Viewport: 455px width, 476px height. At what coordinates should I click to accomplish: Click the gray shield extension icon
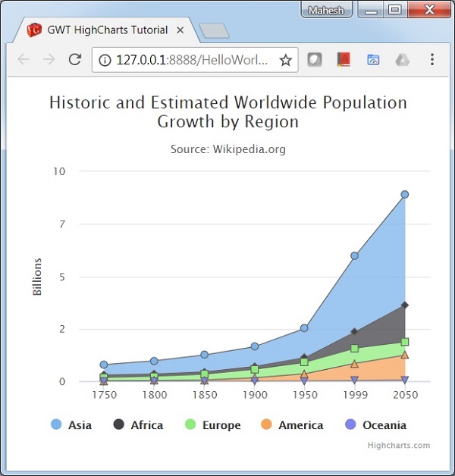(315, 60)
